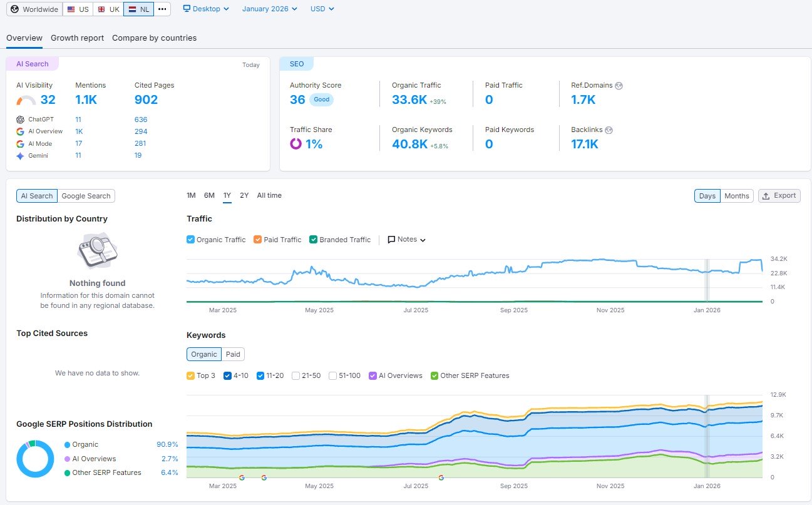Screen dimensions: 812x505
Task: Switch to the Google Search view
Action: [x=86, y=196]
